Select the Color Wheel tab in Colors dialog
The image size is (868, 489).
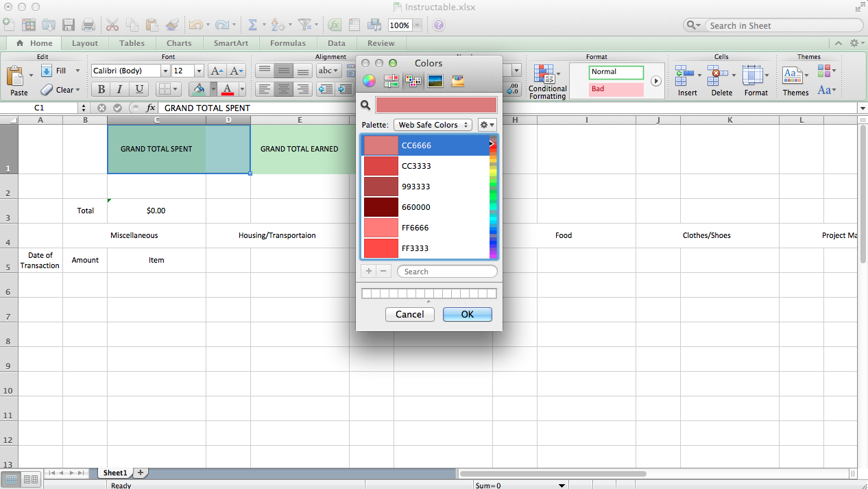pyautogui.click(x=369, y=81)
